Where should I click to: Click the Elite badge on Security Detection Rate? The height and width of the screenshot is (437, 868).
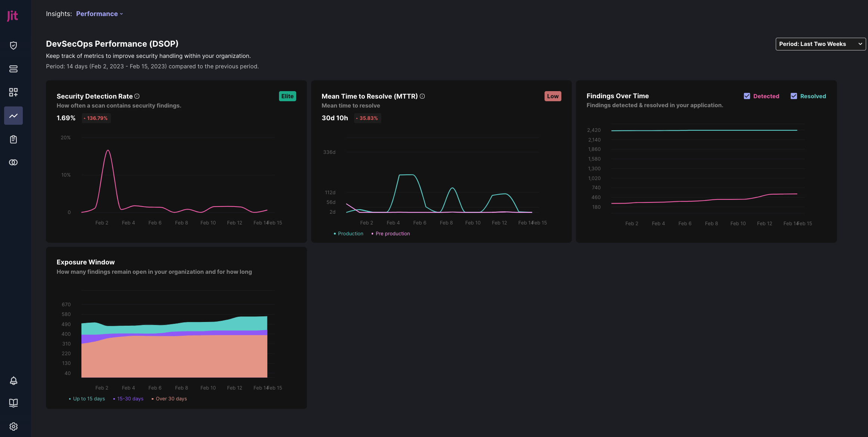coord(287,96)
